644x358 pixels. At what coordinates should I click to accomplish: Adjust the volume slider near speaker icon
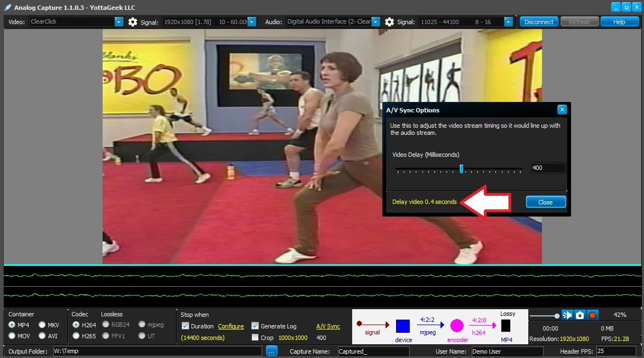point(557,316)
